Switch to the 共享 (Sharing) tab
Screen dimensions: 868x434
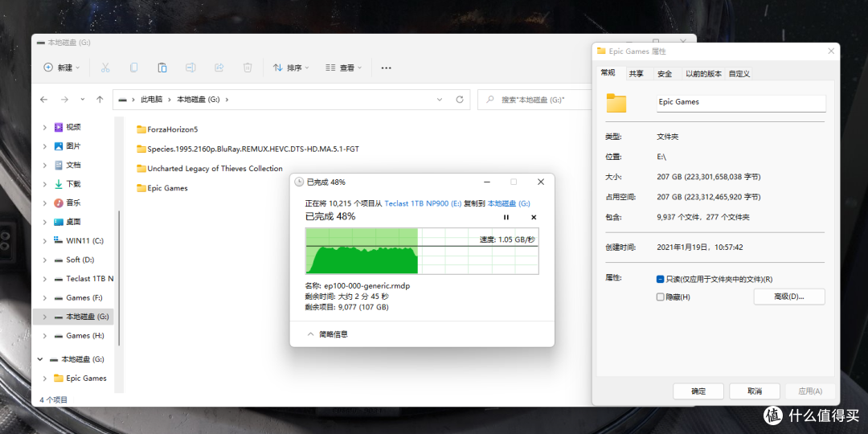tap(636, 74)
